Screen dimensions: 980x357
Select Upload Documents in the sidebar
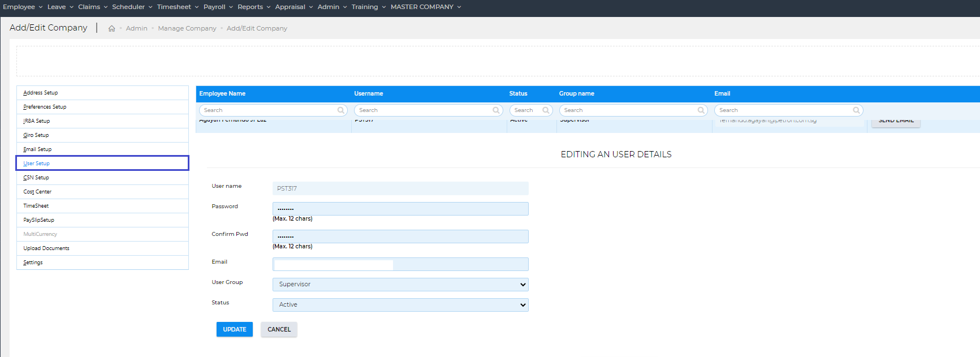(x=102, y=248)
